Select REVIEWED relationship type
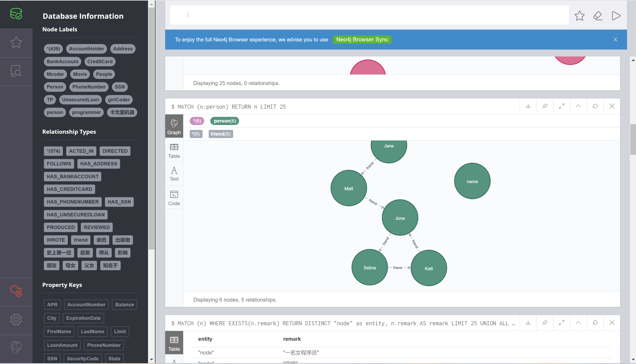The height and width of the screenshot is (364, 636). [x=97, y=227]
